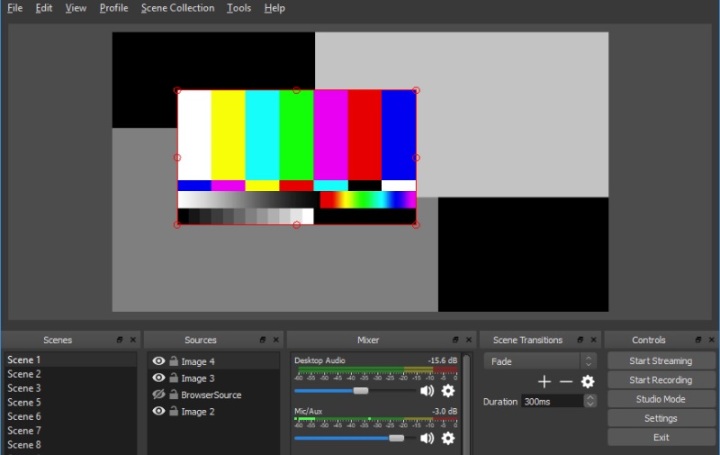Click Mic/Aux volume slider handle

pos(397,438)
